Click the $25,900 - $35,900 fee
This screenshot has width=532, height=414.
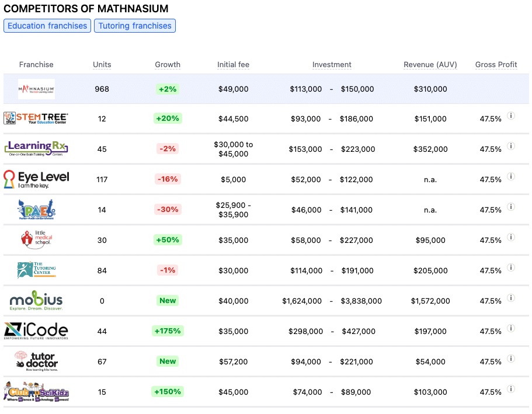[x=234, y=210]
